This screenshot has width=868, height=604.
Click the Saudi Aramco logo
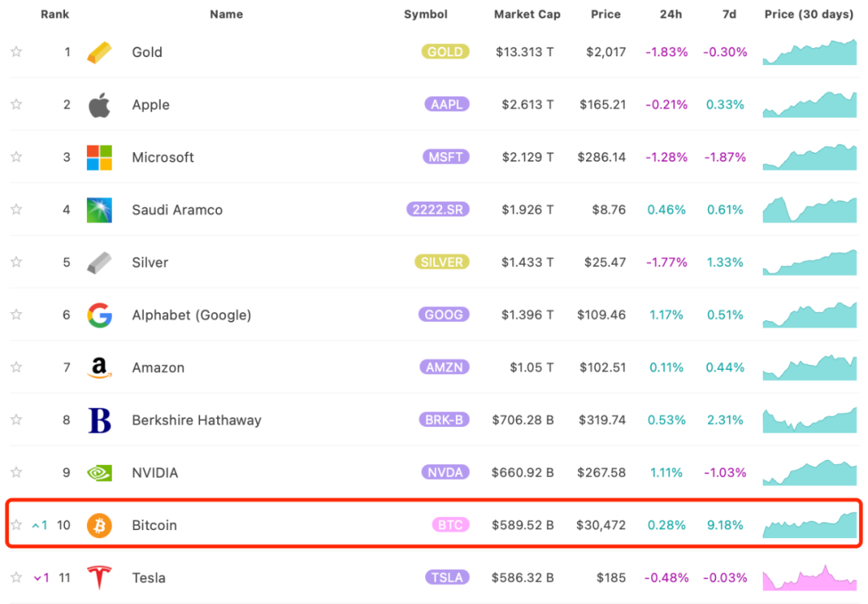100,210
